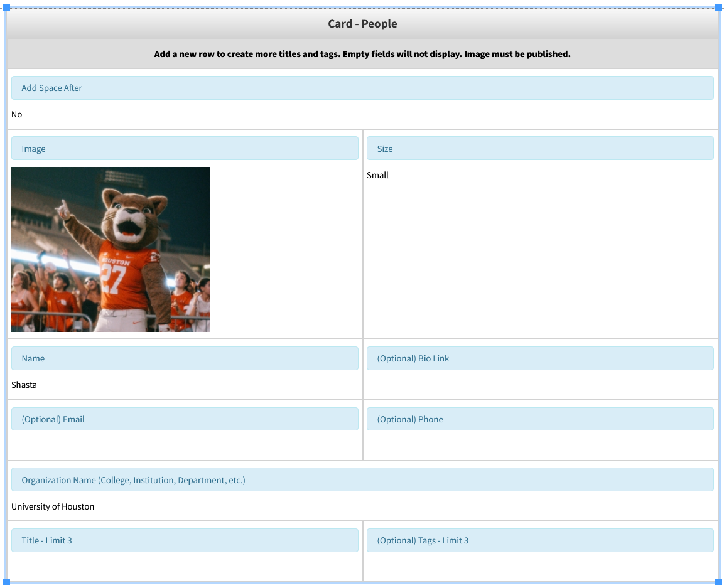Click the "Image" field label
The width and height of the screenshot is (724, 588).
[x=34, y=149]
